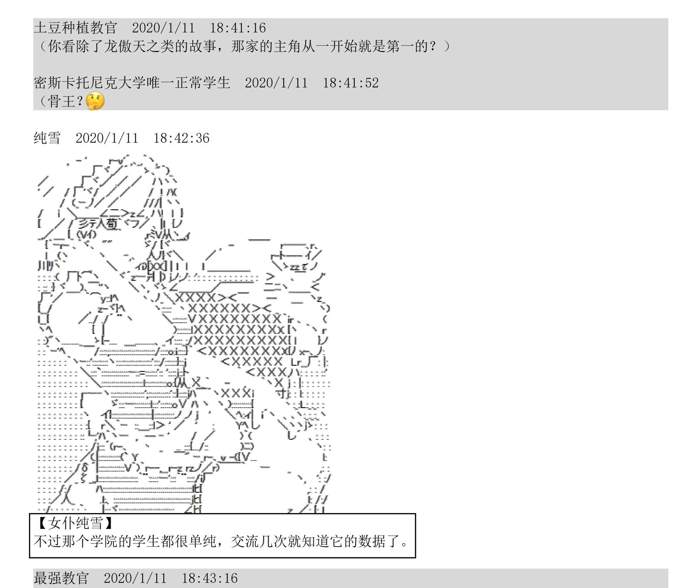Screen dimensions: 700x588
Task: Click the date 2020/1/11 beside 最强教官
Action: (135, 578)
